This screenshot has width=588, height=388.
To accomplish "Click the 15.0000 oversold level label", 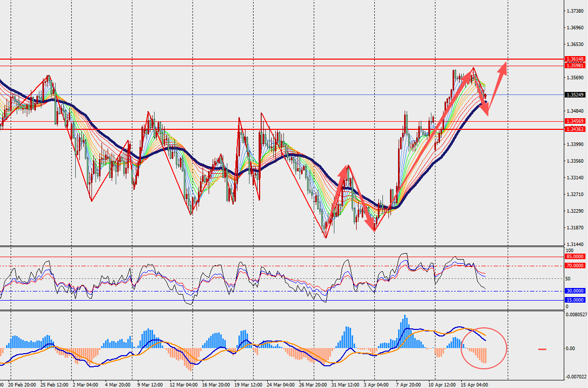I will (575, 300).
